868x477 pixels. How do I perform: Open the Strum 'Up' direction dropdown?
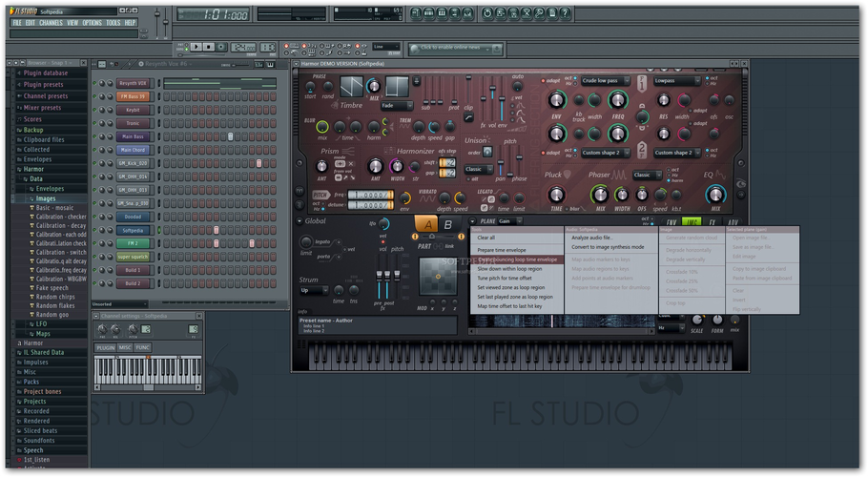pyautogui.click(x=315, y=290)
